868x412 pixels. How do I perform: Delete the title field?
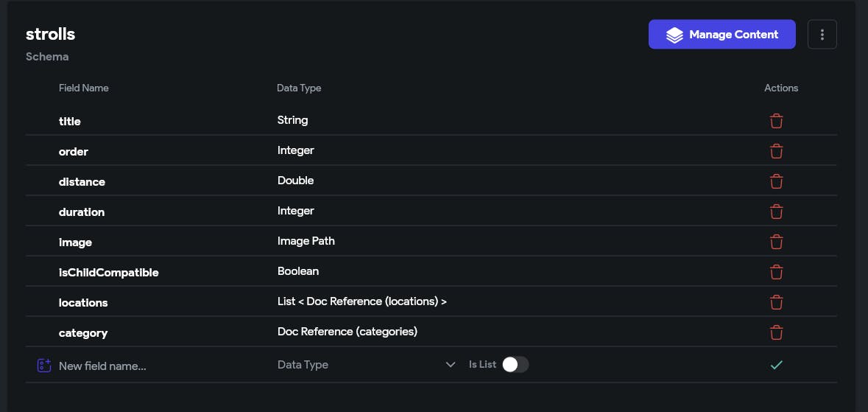[x=776, y=121]
